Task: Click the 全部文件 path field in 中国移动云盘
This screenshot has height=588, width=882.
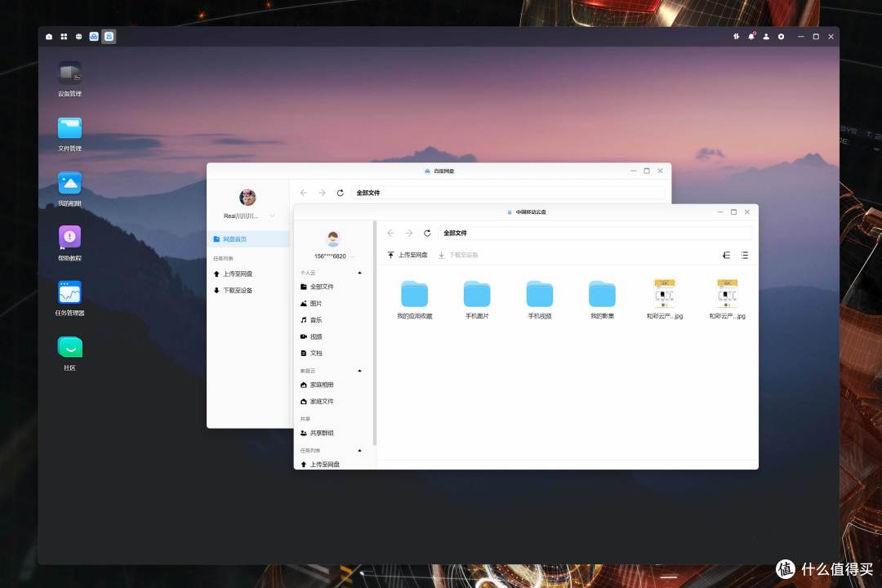Action: tap(595, 233)
